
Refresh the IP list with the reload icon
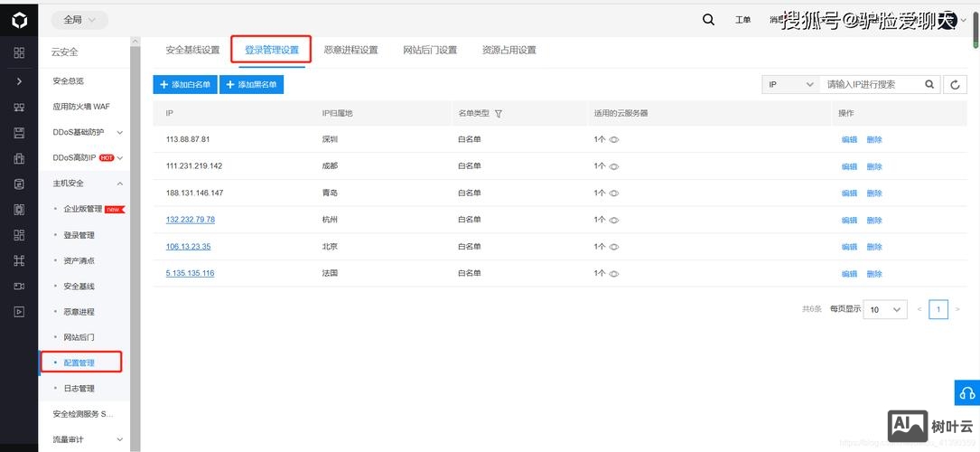955,84
